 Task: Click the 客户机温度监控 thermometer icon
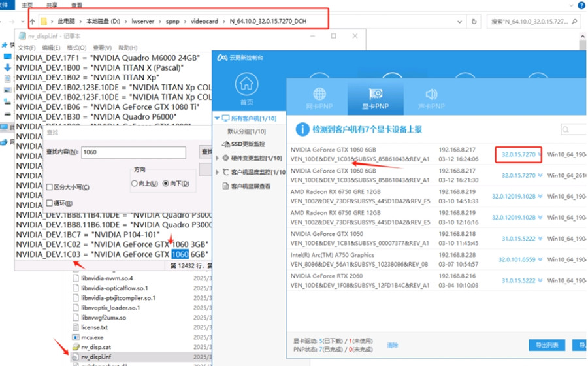click(x=226, y=172)
